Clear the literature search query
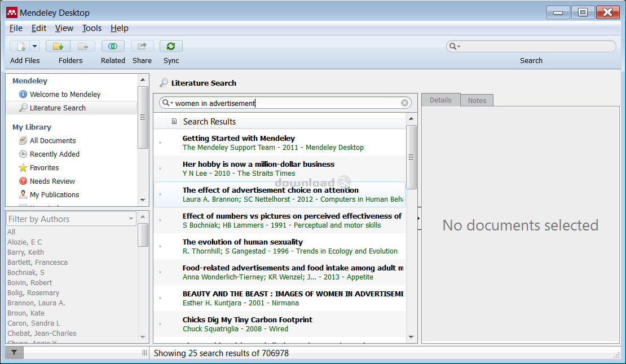 coord(405,103)
